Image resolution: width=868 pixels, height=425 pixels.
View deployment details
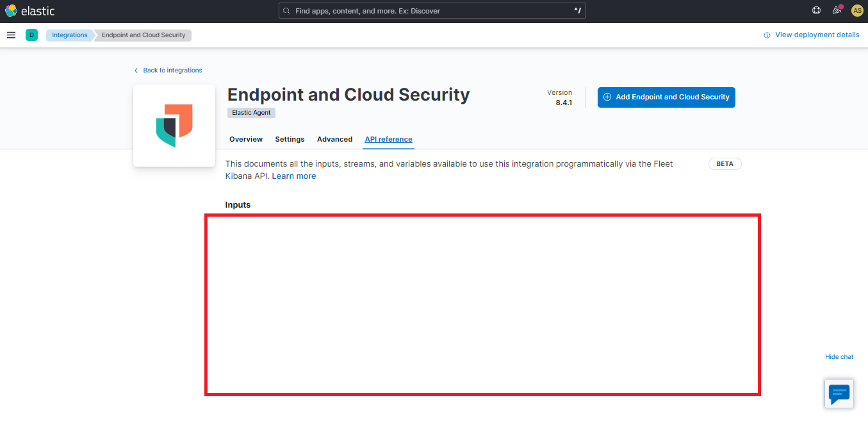(x=812, y=35)
